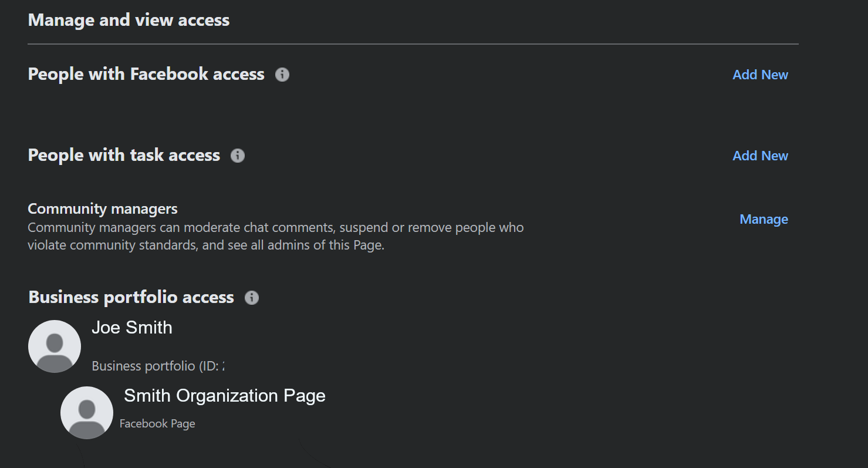This screenshot has height=468, width=868.
Task: Click description line starting 'Community managers can moderate'
Action: [275, 227]
